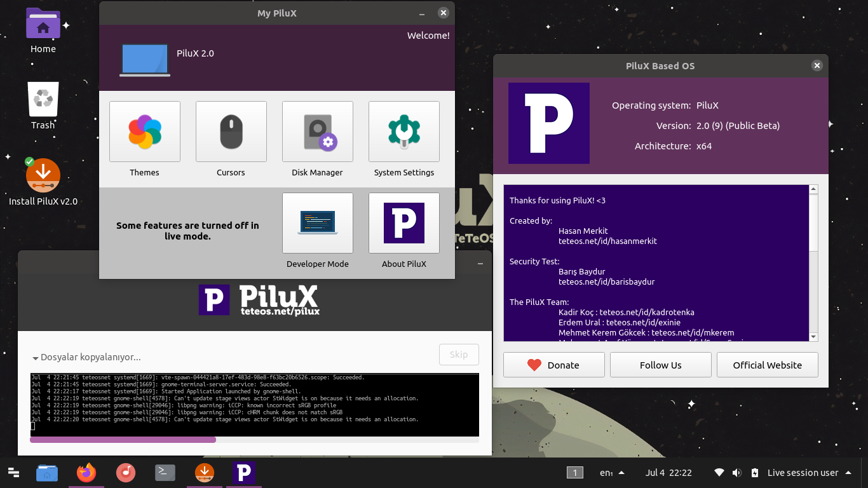Screen dimensions: 868x488
Task: Click the Kadir Koç credits line
Action: (627, 312)
